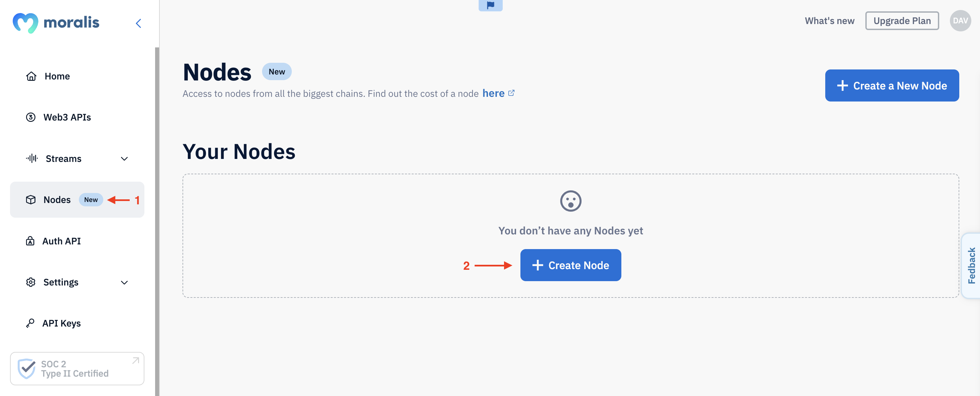Click the Settings sidebar icon
The width and height of the screenshot is (980, 396).
[30, 281]
